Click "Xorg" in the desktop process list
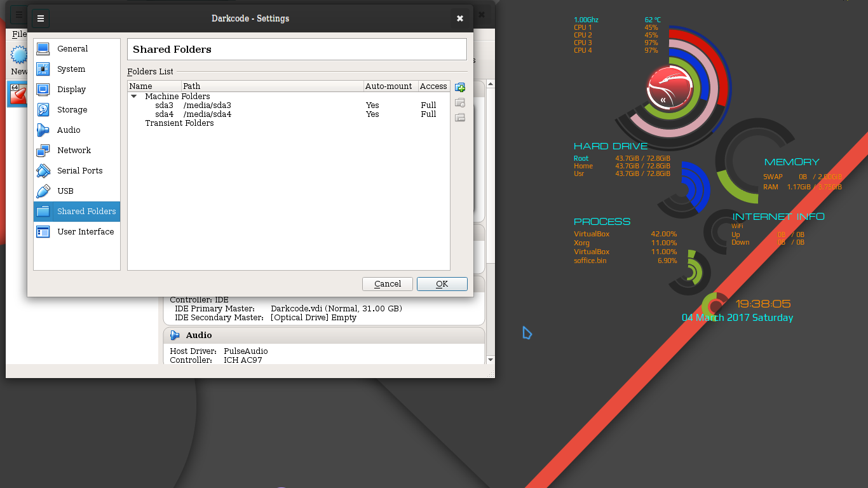868x488 pixels. coord(581,243)
